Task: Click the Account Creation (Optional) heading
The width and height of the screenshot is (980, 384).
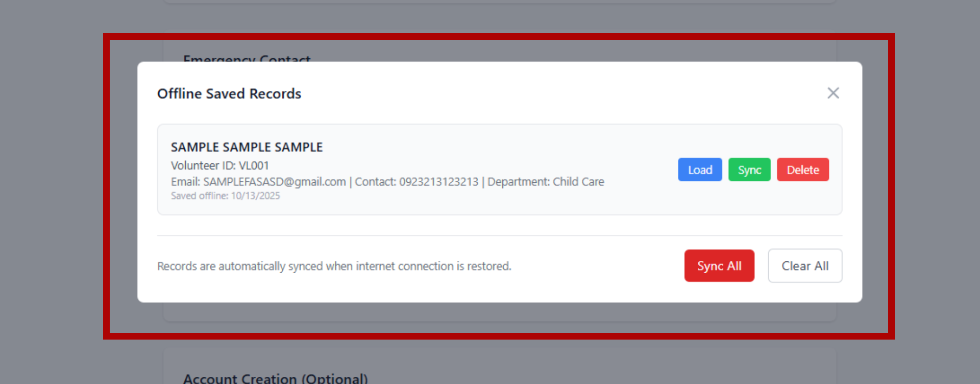Action: (x=275, y=378)
